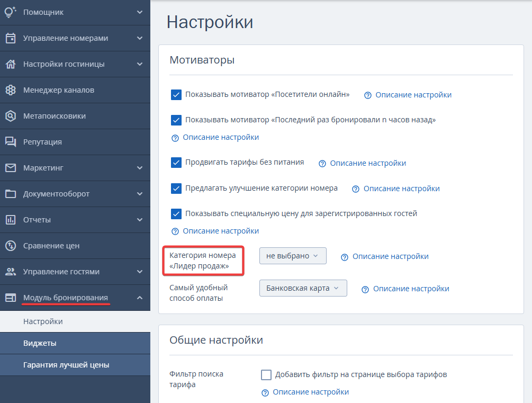Click the Модуль бронирования card icon
Screen dimensions: 532x403
coord(11,298)
